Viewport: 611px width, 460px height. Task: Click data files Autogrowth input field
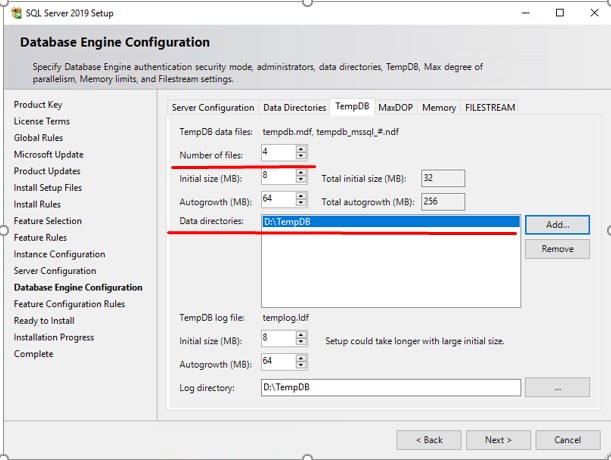(279, 200)
